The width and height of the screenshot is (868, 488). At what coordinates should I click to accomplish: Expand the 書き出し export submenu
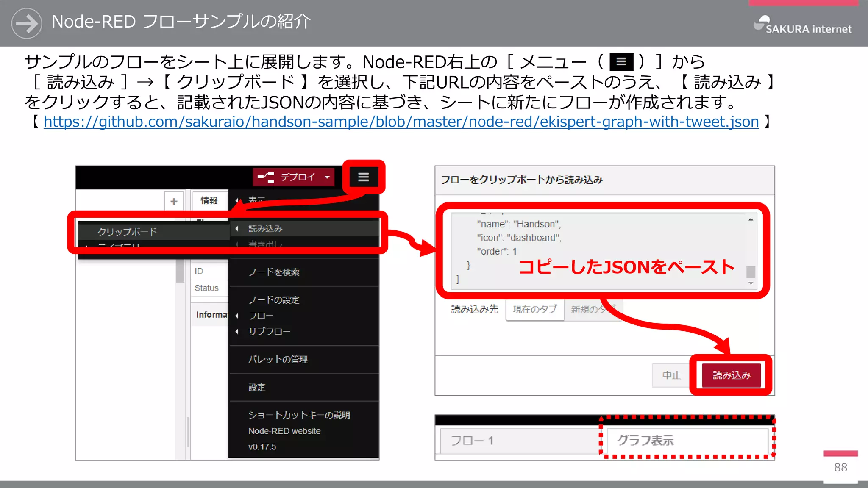pos(304,244)
